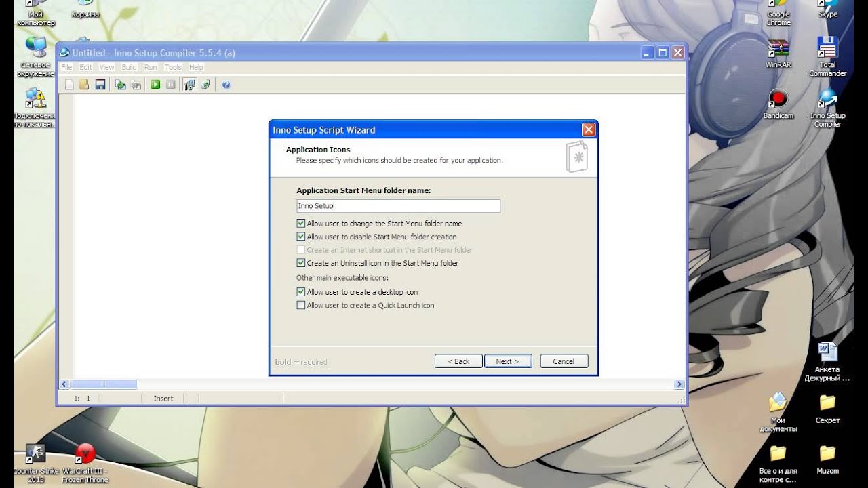Screen dimensions: 868x488
Task: Enable Allow user to create Quick Launch icon
Action: (x=301, y=306)
